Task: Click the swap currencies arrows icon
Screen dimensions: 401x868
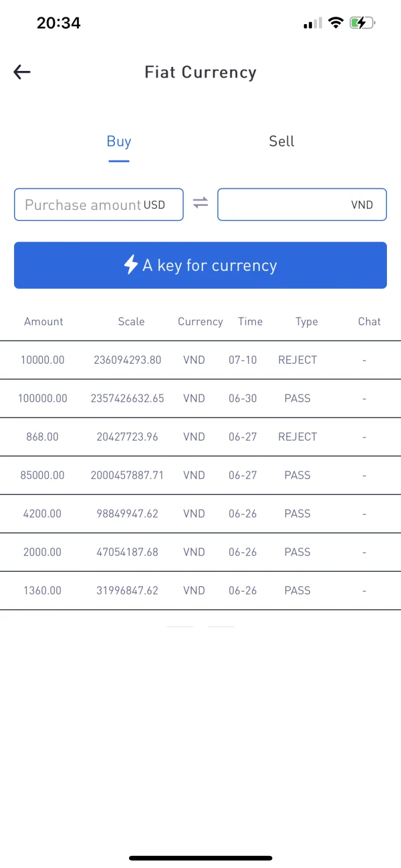Action: click(x=200, y=203)
